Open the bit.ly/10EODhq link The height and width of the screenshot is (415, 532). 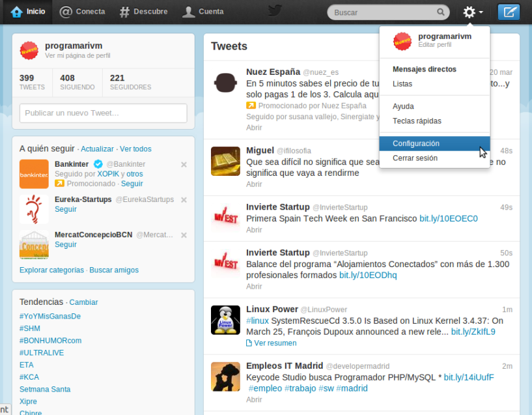(368, 275)
